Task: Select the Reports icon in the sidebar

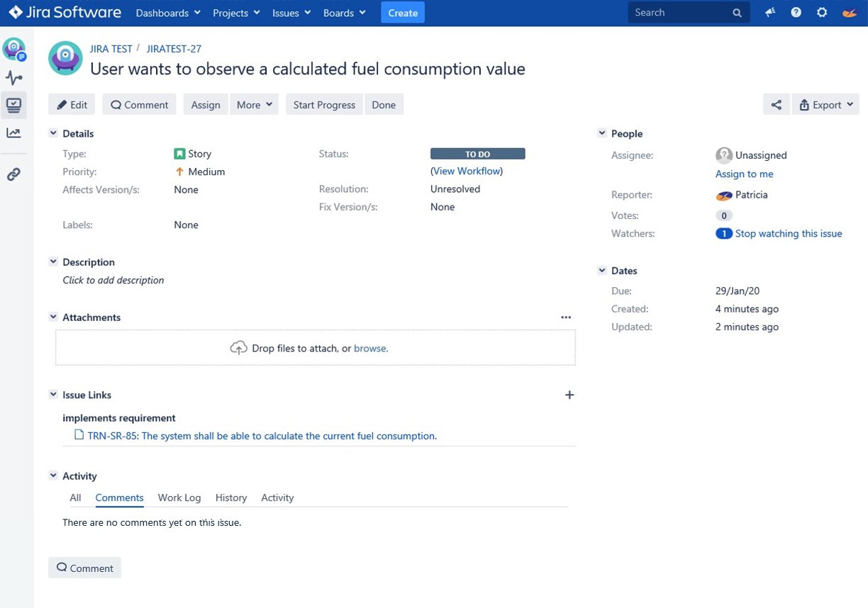Action: (x=14, y=133)
